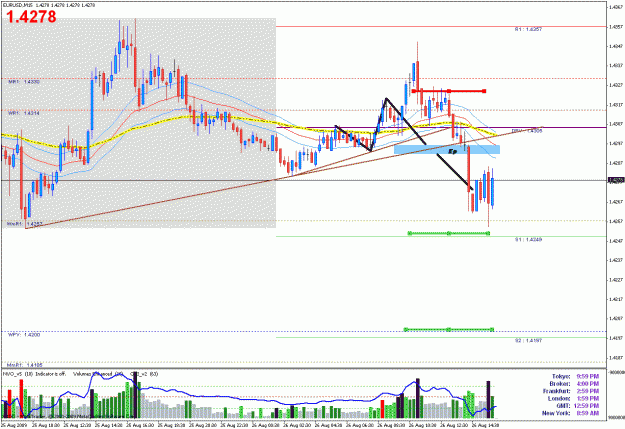625x429 pixels.
Task: Select the red horizontal stop-loss line
Action: point(449,91)
